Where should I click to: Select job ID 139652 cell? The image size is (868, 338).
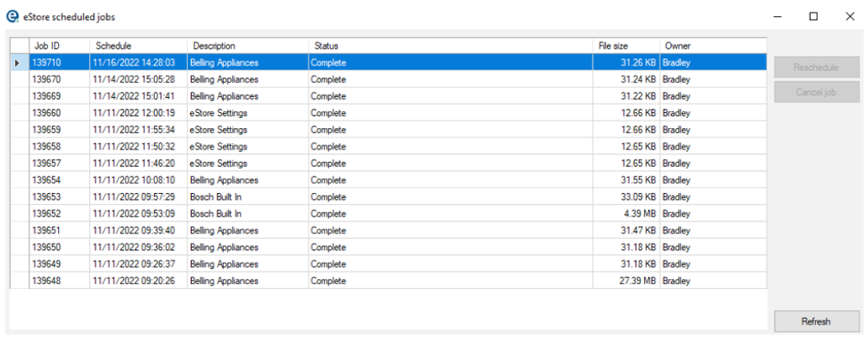[x=59, y=213]
